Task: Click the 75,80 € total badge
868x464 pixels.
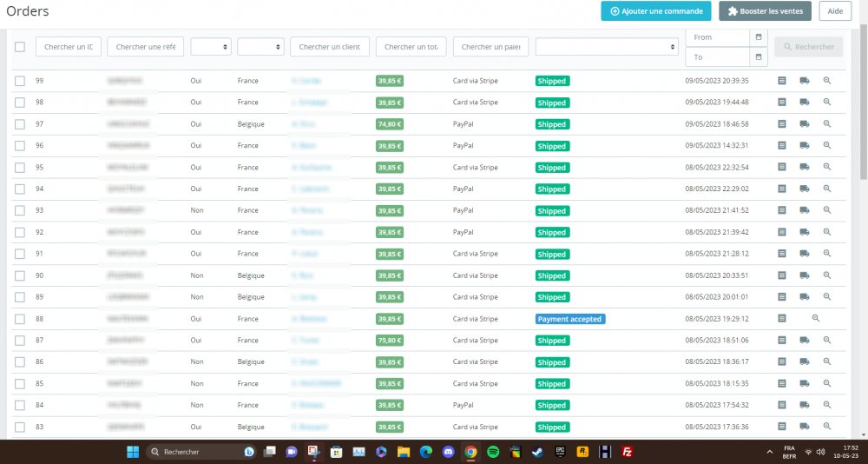Action: point(390,341)
